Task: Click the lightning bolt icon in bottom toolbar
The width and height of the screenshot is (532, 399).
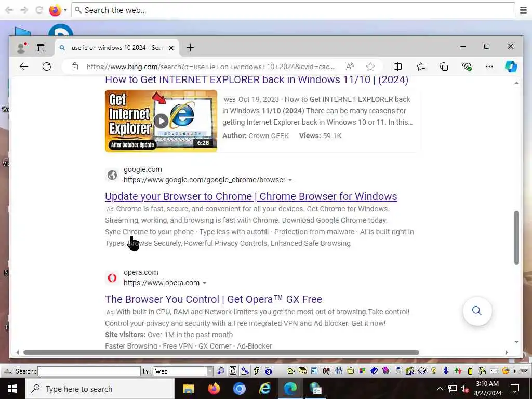Action: pos(257,371)
